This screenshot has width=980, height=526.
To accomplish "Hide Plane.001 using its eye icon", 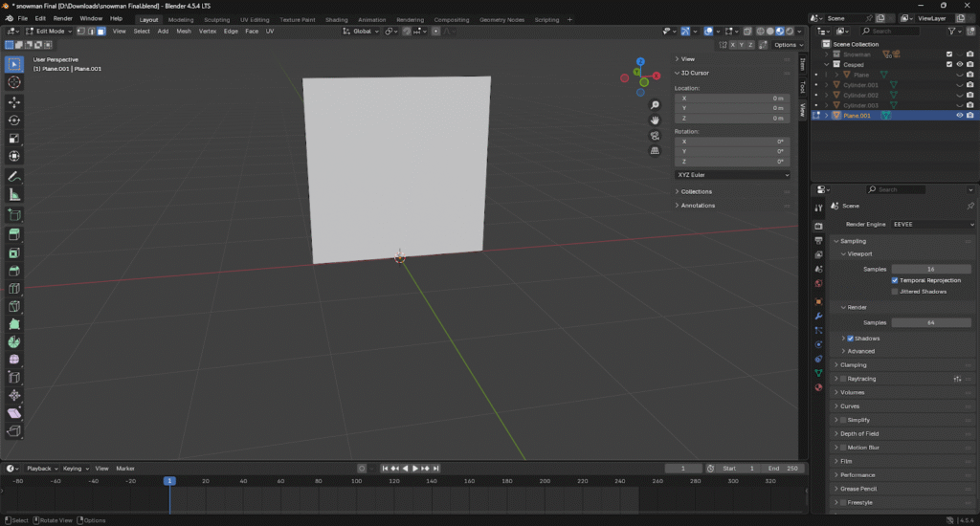I will click(x=959, y=116).
